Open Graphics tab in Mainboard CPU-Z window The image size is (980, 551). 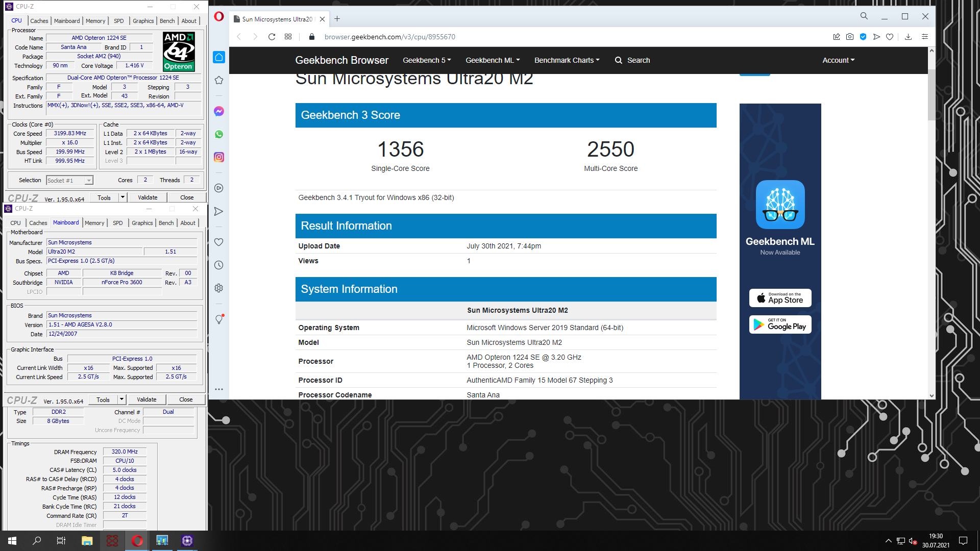click(x=142, y=223)
